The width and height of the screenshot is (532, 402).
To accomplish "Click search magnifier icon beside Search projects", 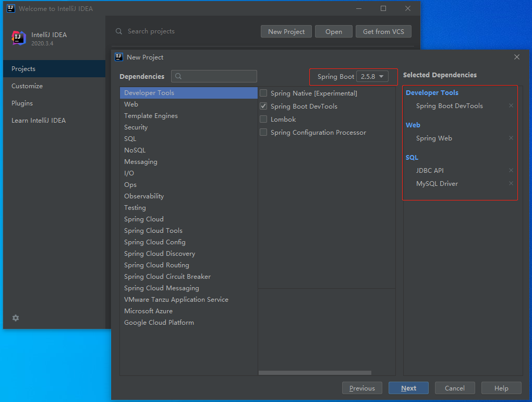I will pyautogui.click(x=119, y=31).
